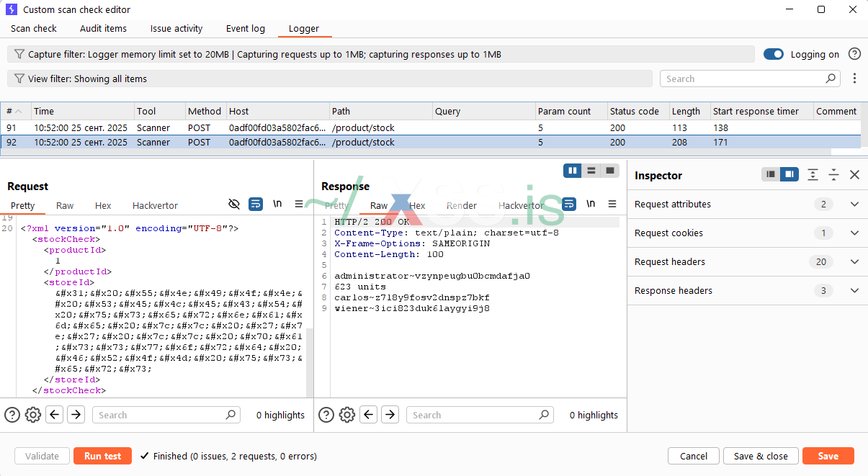Screen dimensions: 868x476
Task: Open Request Hackvertor tab
Action: (x=155, y=205)
